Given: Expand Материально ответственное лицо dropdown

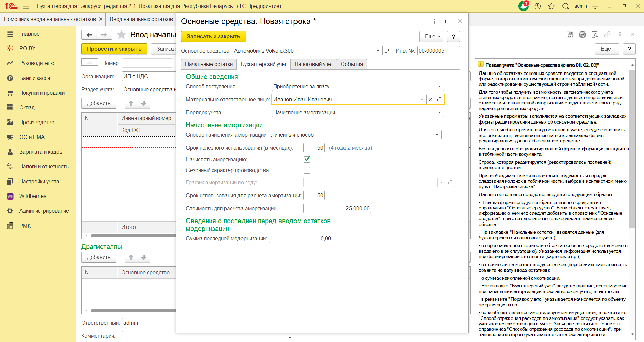Looking at the screenshot, I should (x=422, y=99).
